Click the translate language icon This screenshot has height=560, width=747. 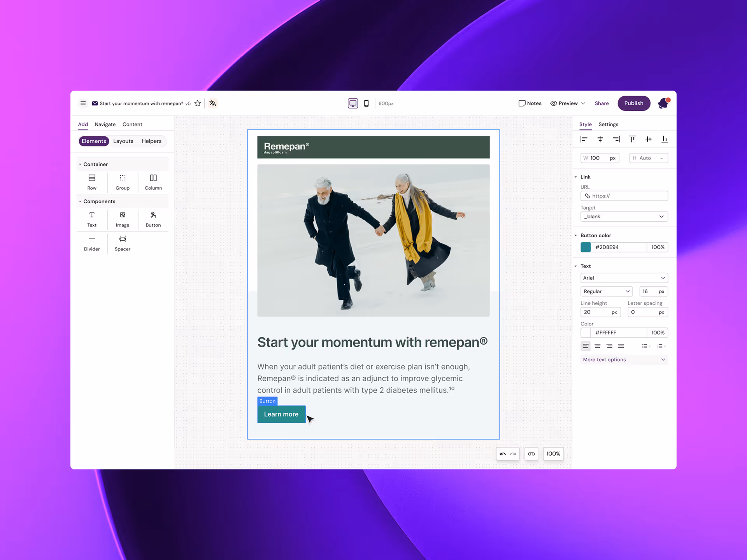pos(212,103)
